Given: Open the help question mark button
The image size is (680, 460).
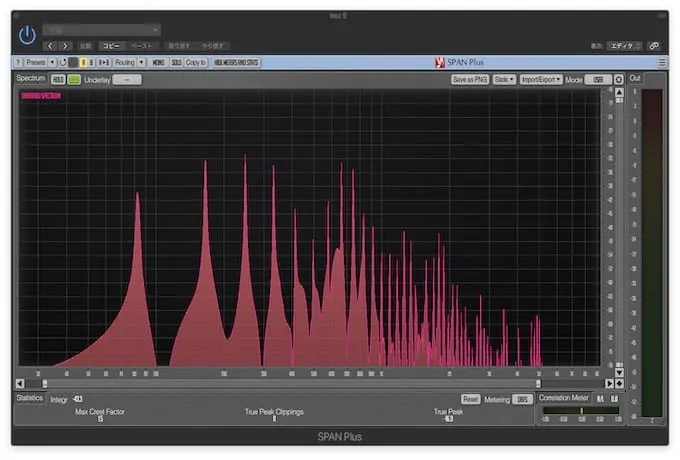Looking at the screenshot, I should [x=18, y=62].
